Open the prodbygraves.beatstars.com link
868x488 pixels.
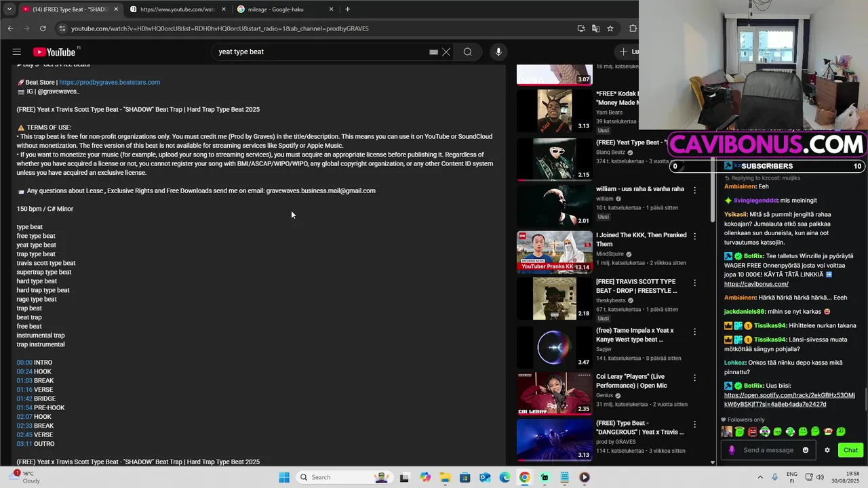click(x=109, y=82)
